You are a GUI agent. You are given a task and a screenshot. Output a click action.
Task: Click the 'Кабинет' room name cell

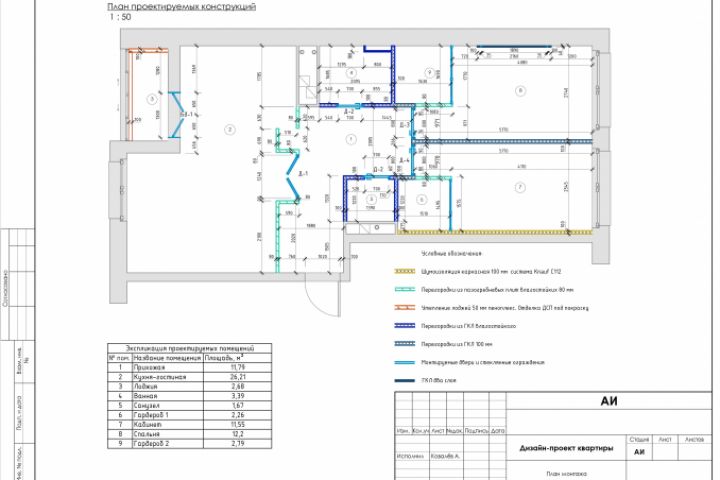[x=147, y=425]
